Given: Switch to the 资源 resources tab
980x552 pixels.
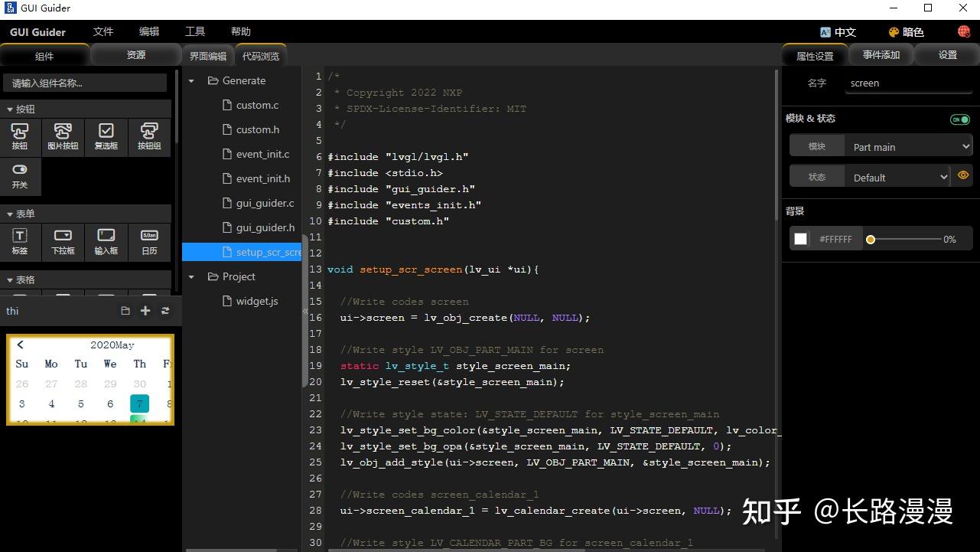Looking at the screenshot, I should (135, 54).
